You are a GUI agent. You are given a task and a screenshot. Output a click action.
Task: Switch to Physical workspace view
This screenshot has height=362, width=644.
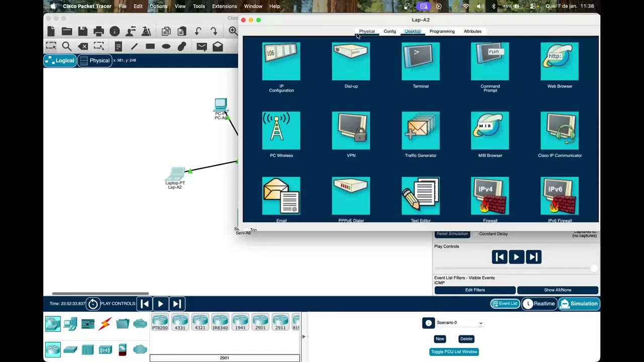click(95, 60)
